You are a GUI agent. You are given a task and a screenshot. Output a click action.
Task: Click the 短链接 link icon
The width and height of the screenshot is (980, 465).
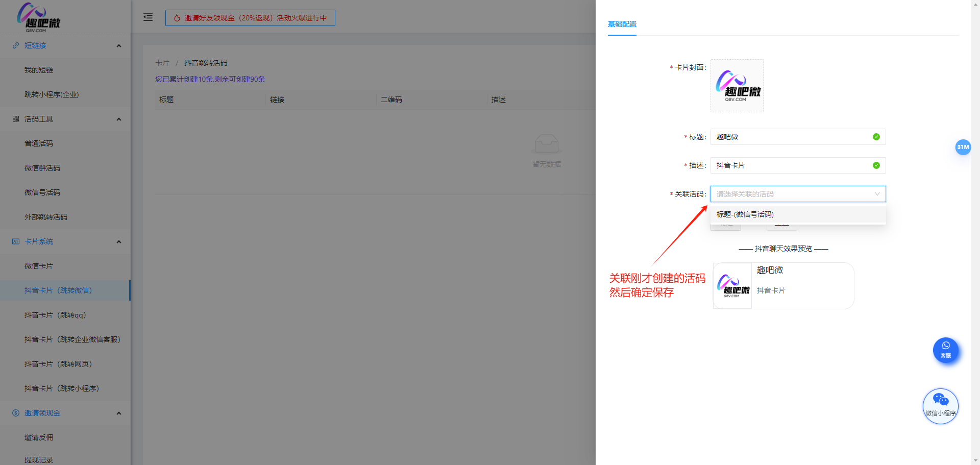(16, 45)
